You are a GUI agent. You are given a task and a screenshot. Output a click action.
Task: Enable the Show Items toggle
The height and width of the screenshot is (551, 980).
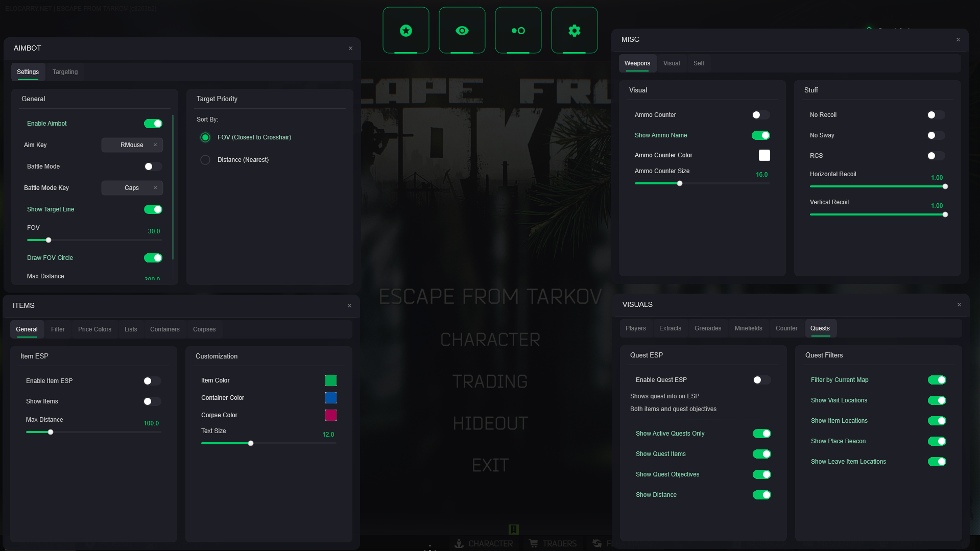(152, 401)
